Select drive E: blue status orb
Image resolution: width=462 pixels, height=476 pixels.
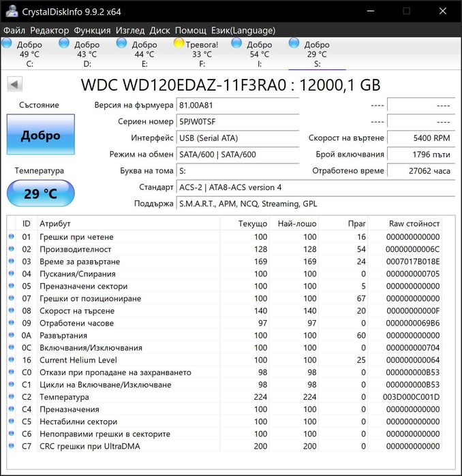tap(121, 43)
